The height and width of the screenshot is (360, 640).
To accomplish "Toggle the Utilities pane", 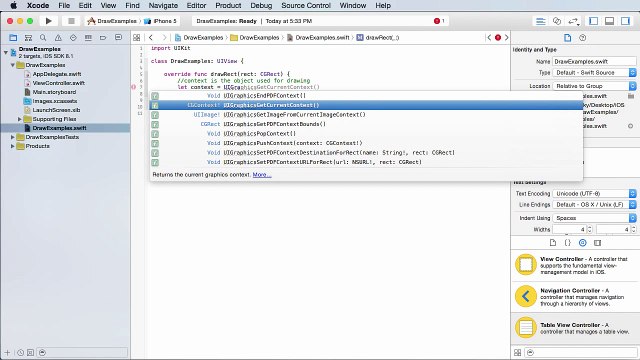I will (x=625, y=21).
